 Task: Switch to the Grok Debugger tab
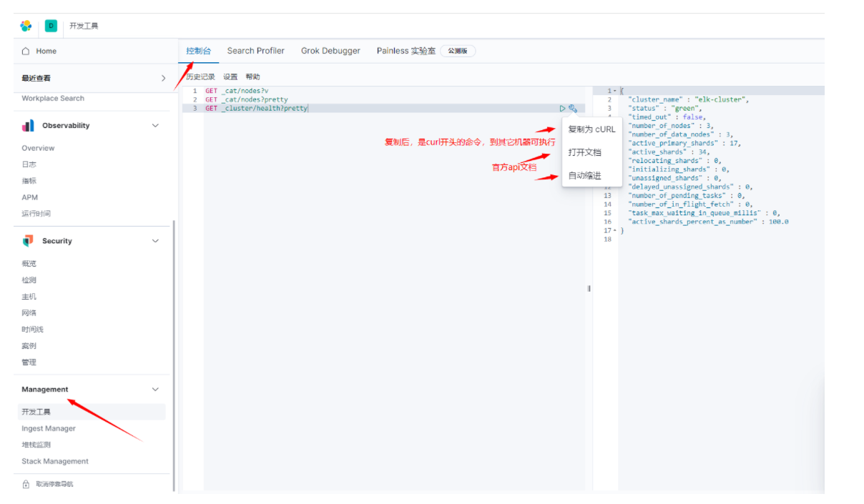click(x=330, y=51)
